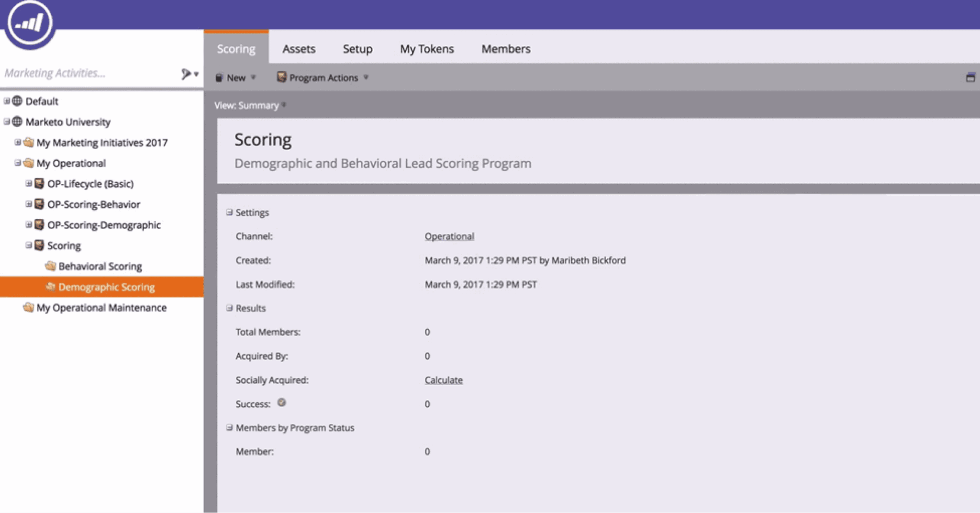Click the Marketo logo home icon
This screenshot has width=980, height=513.
coord(30,22)
